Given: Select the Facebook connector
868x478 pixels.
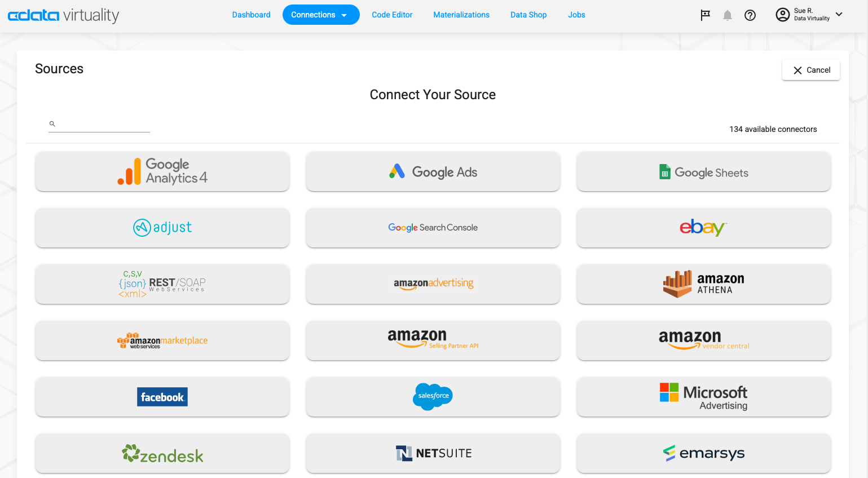Looking at the screenshot, I should click(x=162, y=397).
